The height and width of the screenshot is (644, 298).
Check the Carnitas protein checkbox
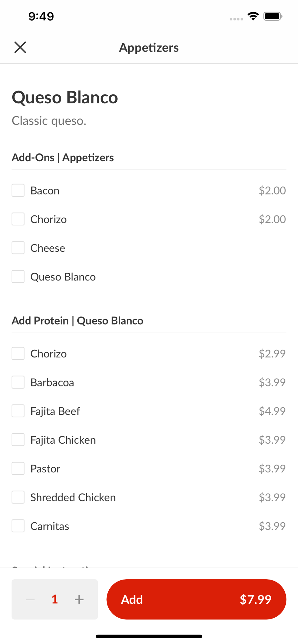[x=18, y=526]
